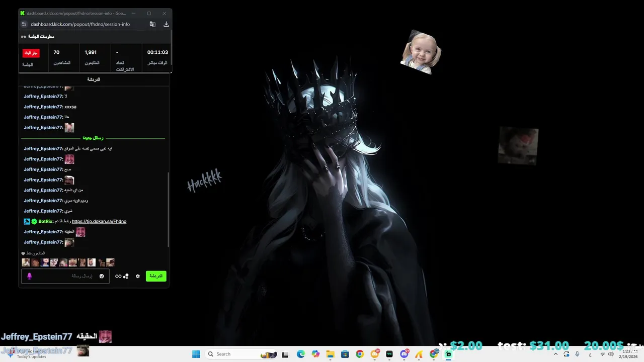Click the BotRix username in chat
644x362 pixels.
[x=46, y=221]
